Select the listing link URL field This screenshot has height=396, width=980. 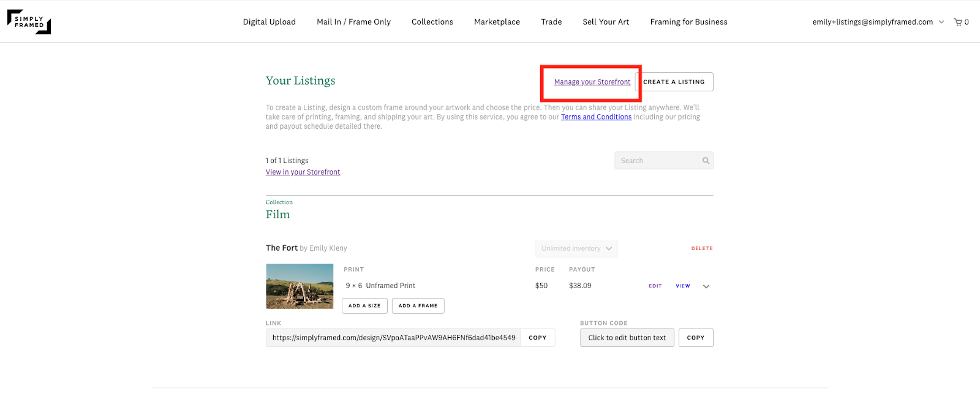pos(393,338)
